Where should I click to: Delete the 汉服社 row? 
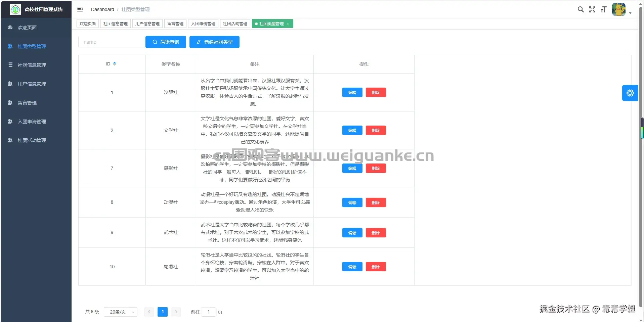pos(376,92)
